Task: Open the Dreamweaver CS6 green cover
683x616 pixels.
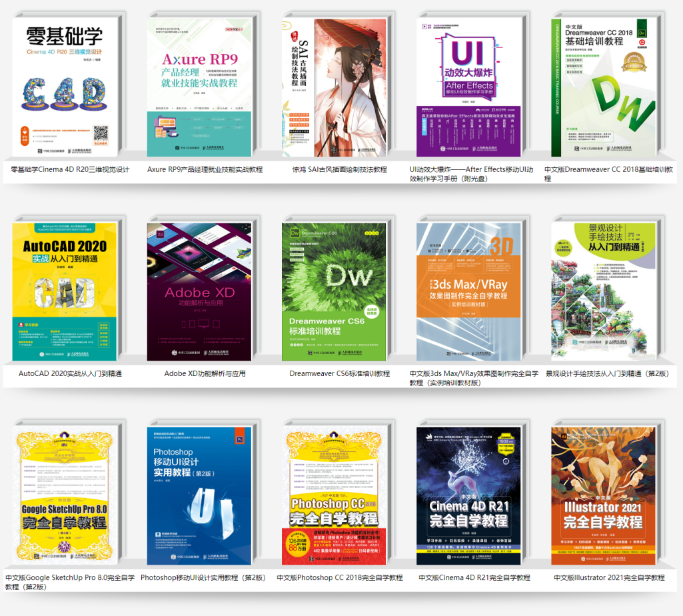Action: coord(334,291)
